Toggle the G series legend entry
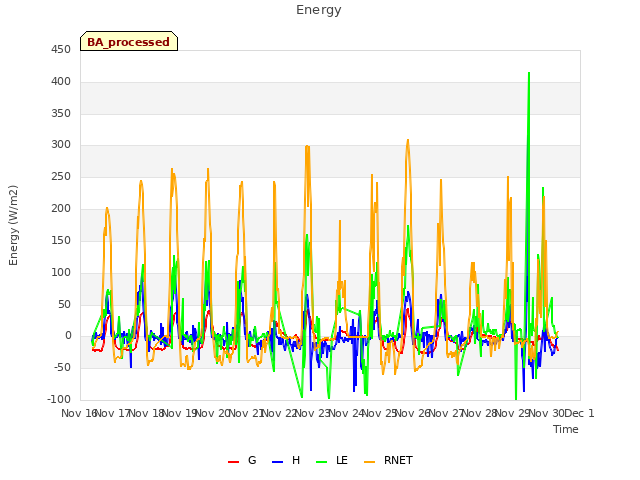Screen dimensions: 640x480 [242, 460]
